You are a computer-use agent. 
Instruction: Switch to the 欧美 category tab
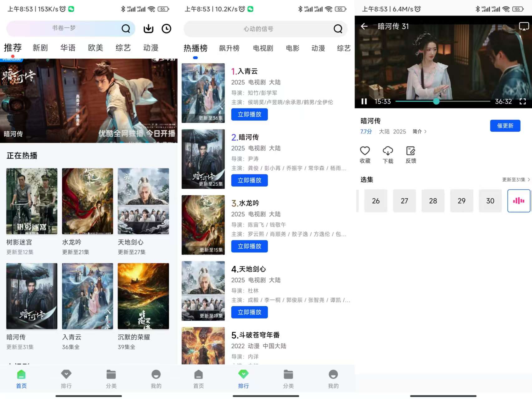pyautogui.click(x=95, y=48)
